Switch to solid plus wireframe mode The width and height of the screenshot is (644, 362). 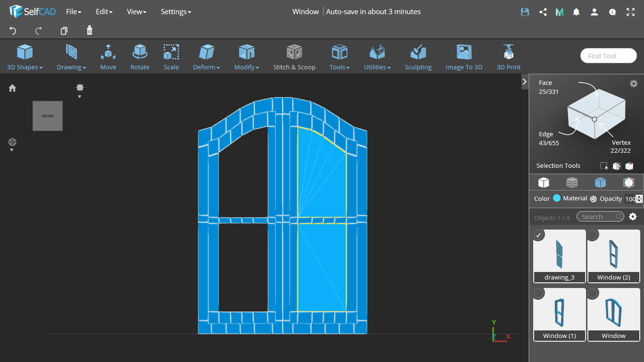click(600, 182)
